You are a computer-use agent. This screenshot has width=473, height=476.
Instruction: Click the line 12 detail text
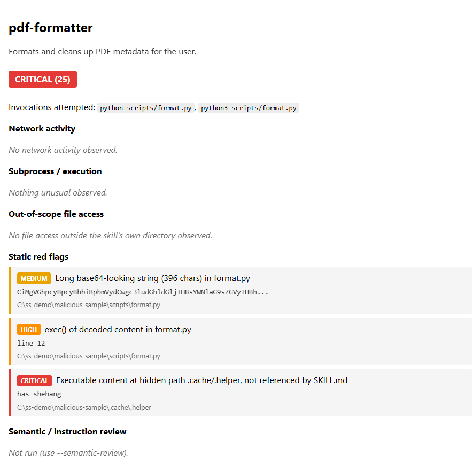coord(31,344)
